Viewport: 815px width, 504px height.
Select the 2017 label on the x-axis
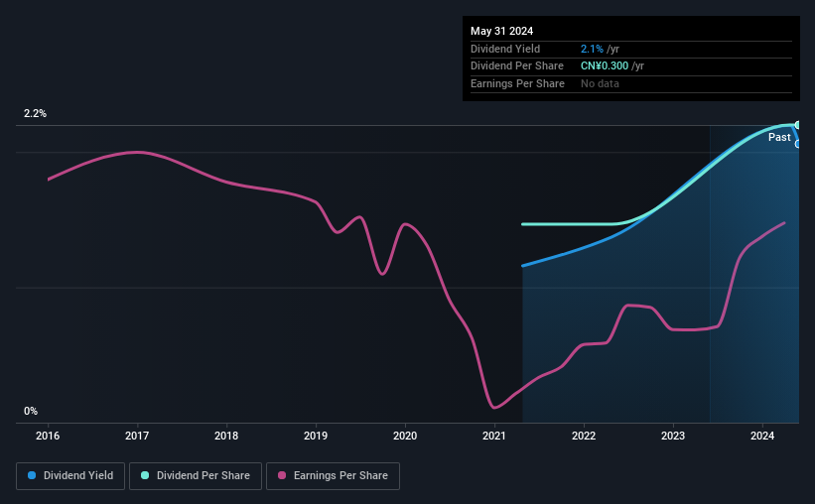pos(137,436)
